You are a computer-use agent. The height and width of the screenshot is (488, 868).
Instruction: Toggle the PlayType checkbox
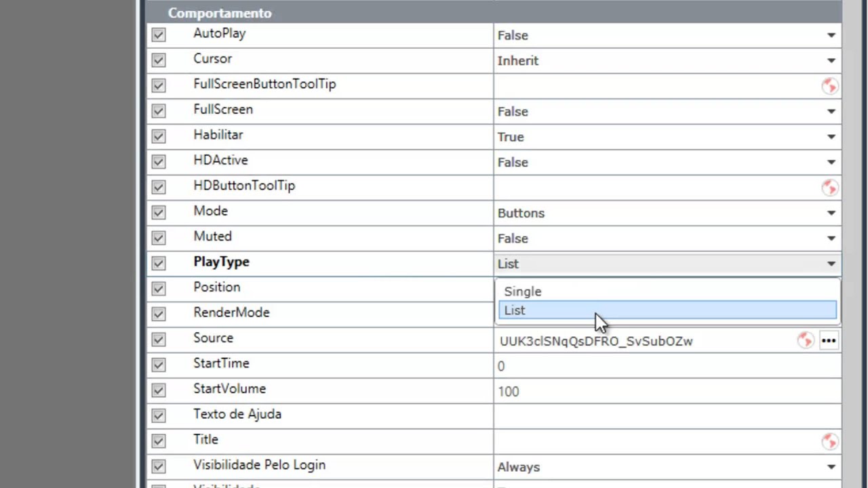tap(159, 264)
